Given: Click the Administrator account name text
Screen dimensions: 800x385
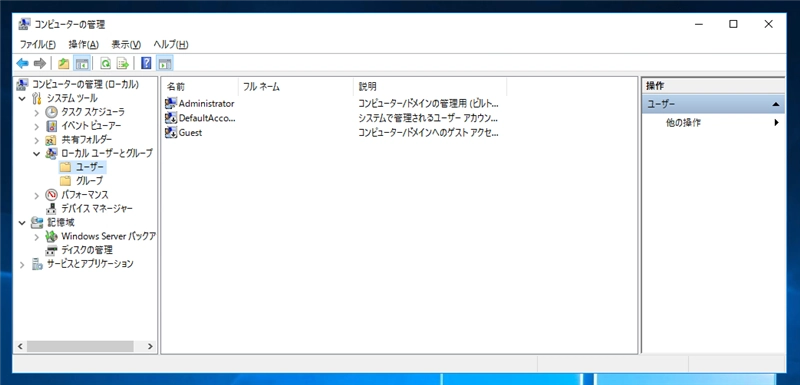Looking at the screenshot, I should pyautogui.click(x=207, y=104).
